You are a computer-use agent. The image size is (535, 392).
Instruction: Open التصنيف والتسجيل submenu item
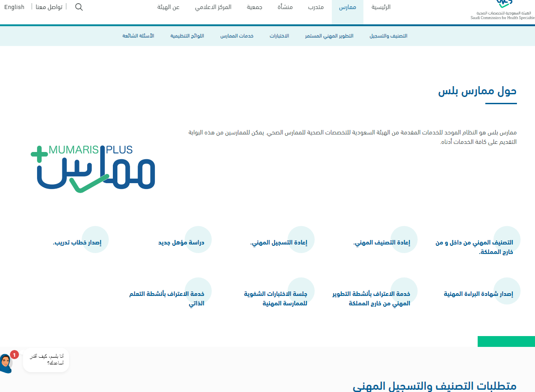tap(388, 36)
